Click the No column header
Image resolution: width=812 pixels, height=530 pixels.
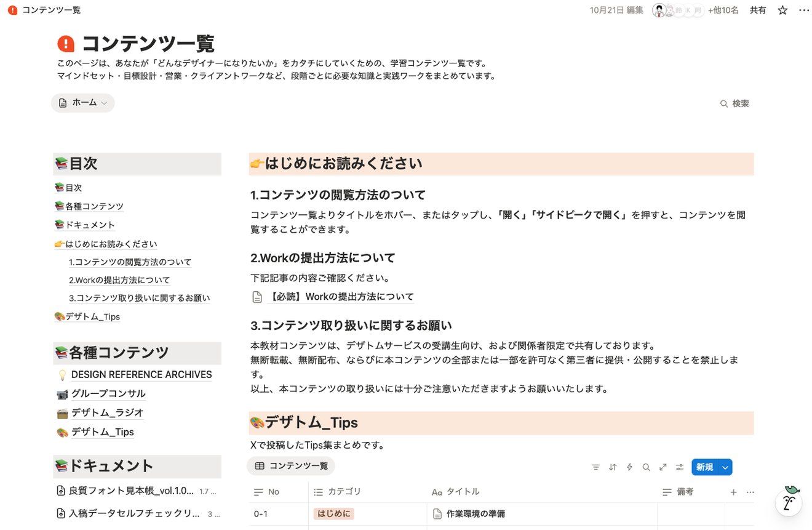[279, 492]
